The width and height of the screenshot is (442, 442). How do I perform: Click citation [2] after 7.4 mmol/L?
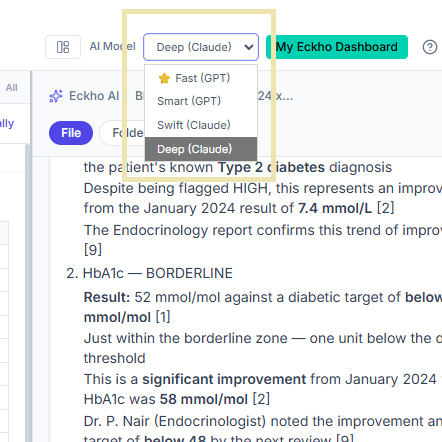click(386, 208)
